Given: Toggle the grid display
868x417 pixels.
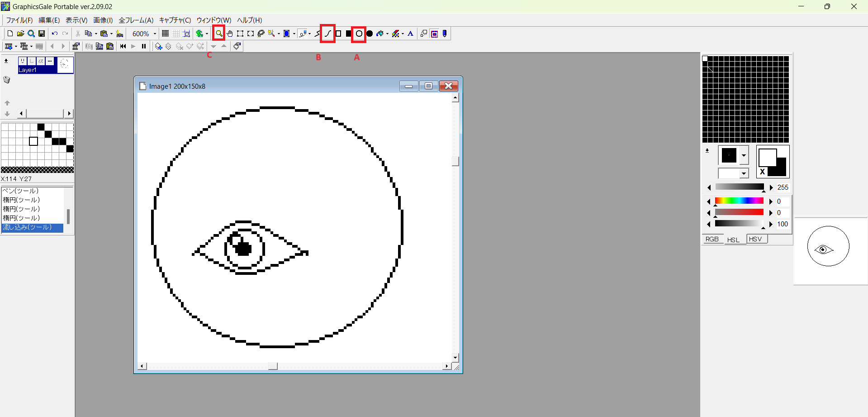Looking at the screenshot, I should click(x=165, y=34).
